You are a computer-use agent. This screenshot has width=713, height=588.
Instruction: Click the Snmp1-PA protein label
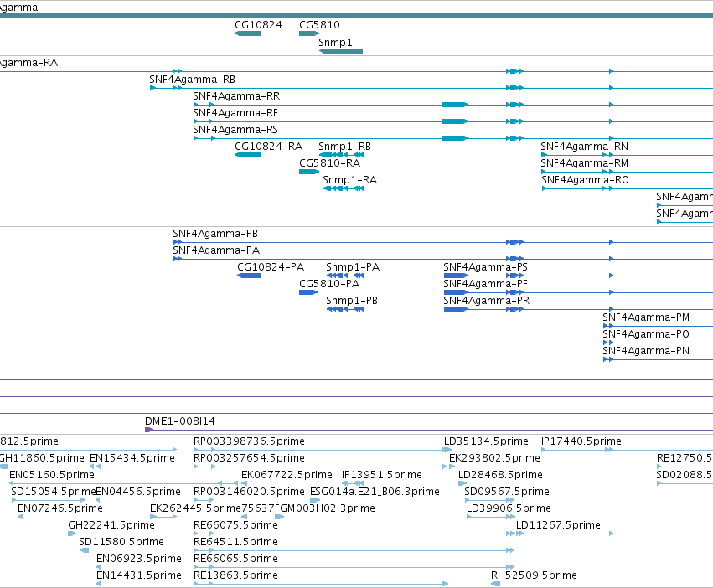pos(353,267)
